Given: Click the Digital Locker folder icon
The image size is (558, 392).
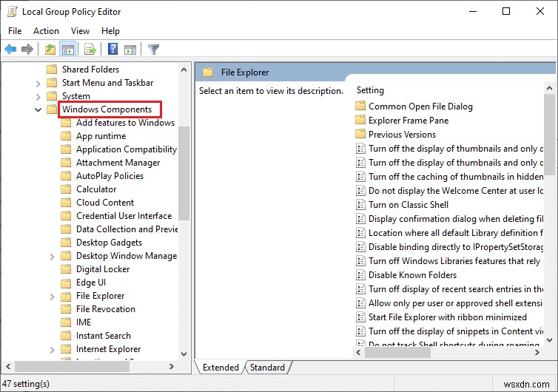Looking at the screenshot, I should 66,269.
